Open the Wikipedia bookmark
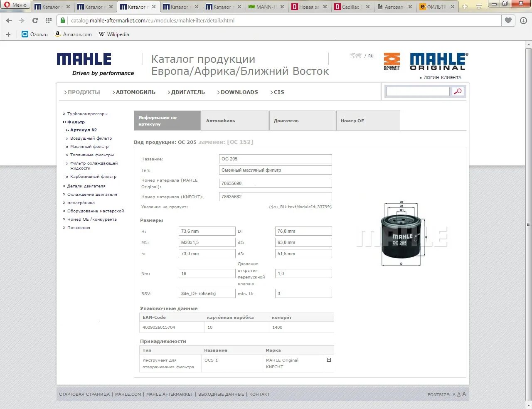 tap(114, 34)
